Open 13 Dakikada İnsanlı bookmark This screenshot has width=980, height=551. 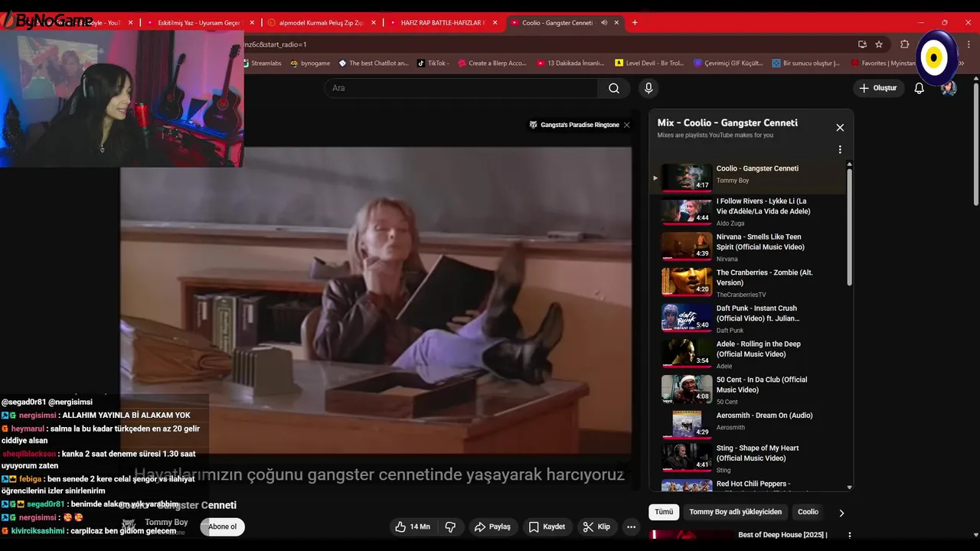(571, 64)
